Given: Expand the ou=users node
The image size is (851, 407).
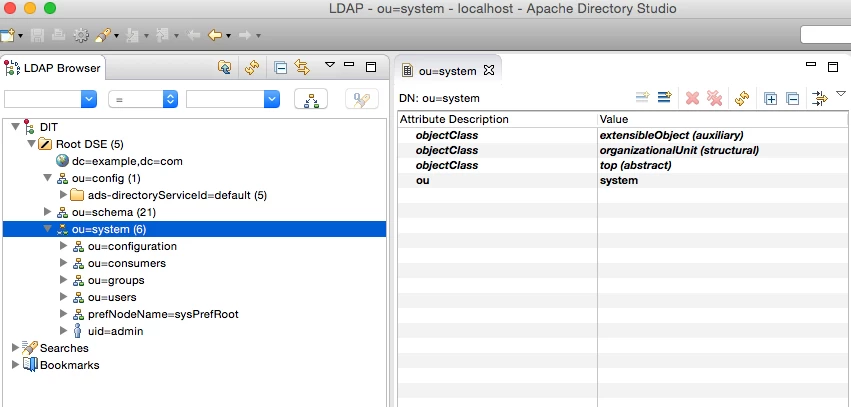Looking at the screenshot, I should click(x=63, y=297).
